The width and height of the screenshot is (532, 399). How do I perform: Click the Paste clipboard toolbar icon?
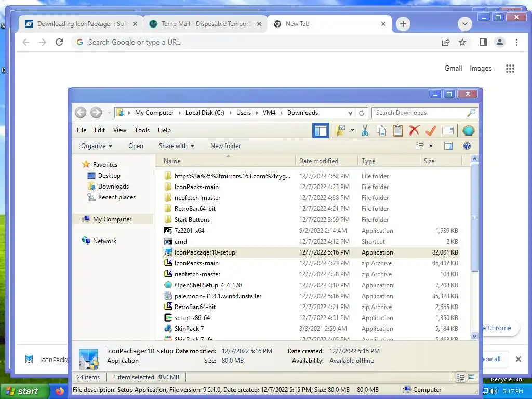397,130
